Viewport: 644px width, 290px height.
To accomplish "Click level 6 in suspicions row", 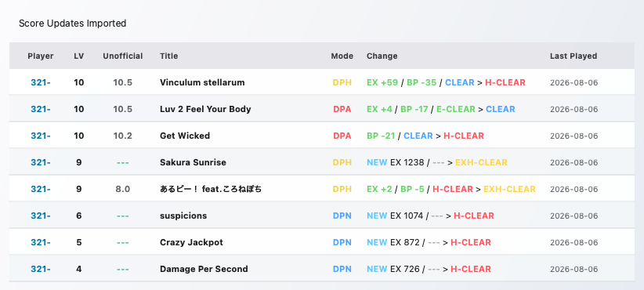I will click(x=79, y=216).
